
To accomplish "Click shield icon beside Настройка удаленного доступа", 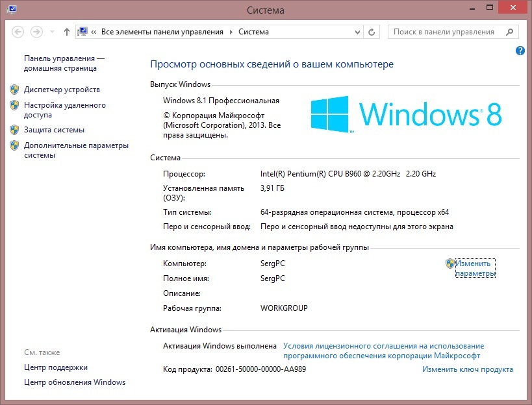I will click(x=14, y=105).
